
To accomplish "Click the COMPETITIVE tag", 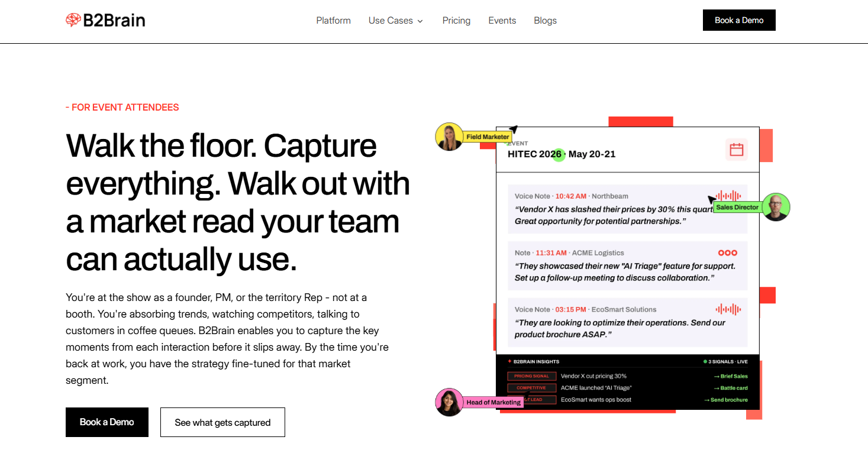I will click(x=532, y=388).
